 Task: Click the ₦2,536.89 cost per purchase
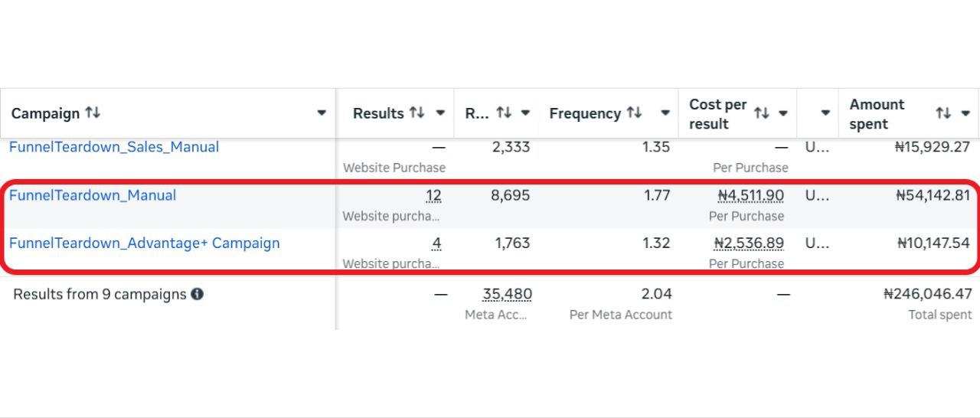click(749, 243)
